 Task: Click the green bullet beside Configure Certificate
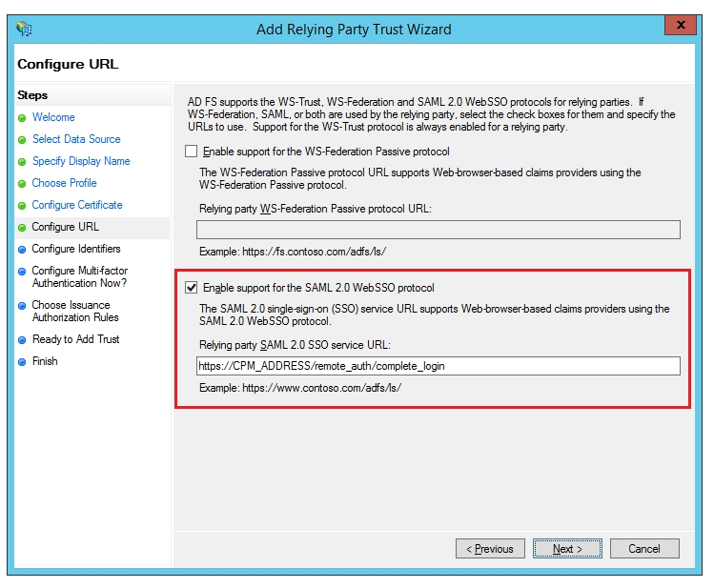(22, 206)
